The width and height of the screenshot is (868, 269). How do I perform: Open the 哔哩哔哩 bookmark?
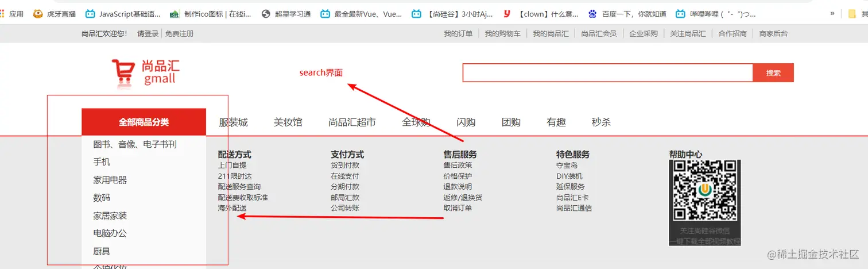click(716, 14)
